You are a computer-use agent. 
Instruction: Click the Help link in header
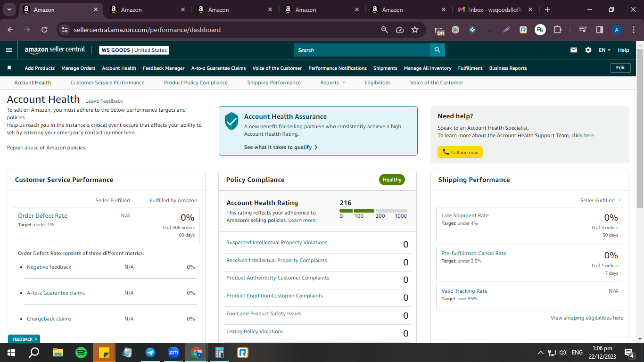[623, 50]
